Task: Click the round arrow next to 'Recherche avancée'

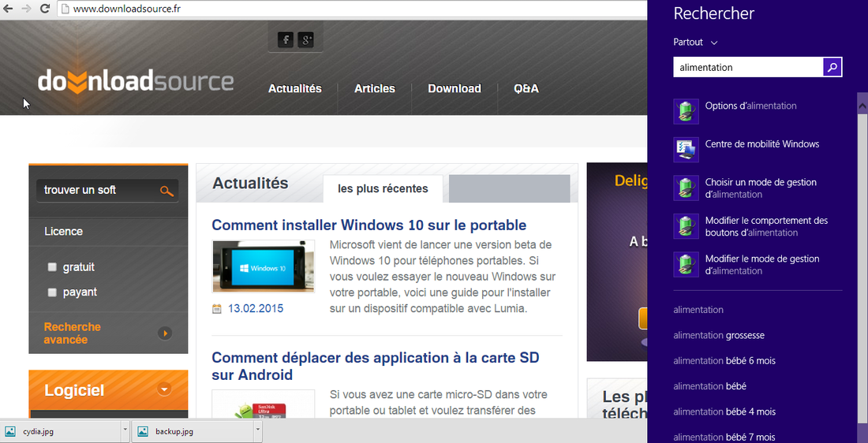Action: pos(164,333)
